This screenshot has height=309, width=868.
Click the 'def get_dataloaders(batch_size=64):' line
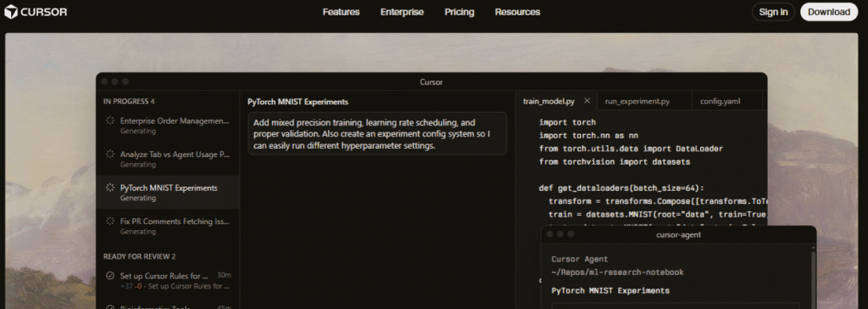(621, 188)
